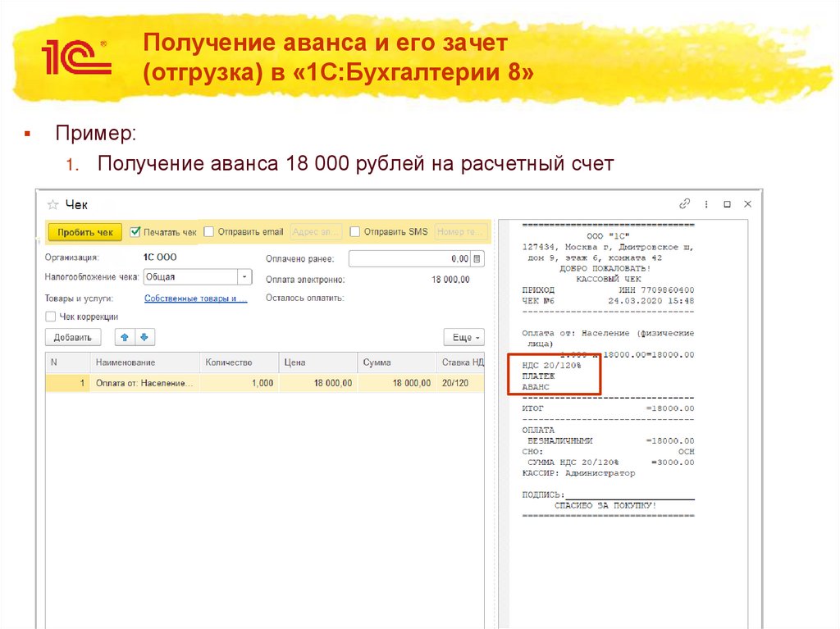Select the quantity cell 1,000
840x629 pixels.
239,383
